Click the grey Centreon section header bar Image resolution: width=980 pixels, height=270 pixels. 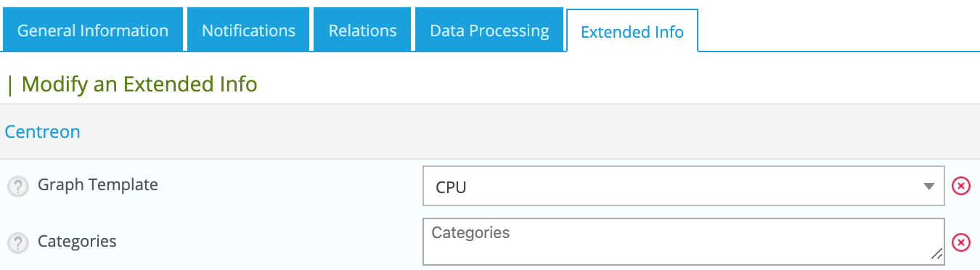[x=490, y=131]
